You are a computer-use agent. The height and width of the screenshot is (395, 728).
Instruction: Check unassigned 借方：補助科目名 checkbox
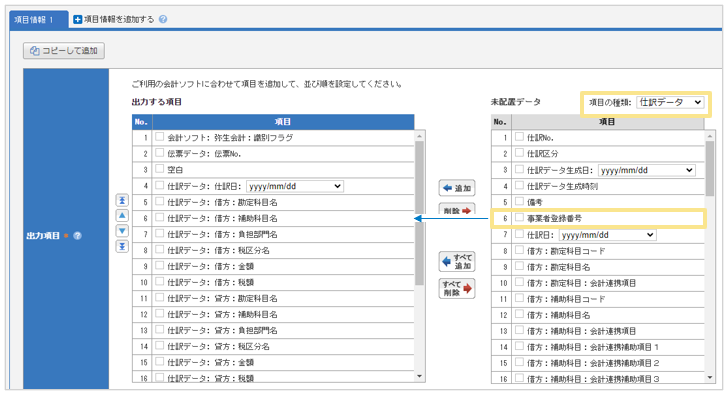coord(519,314)
